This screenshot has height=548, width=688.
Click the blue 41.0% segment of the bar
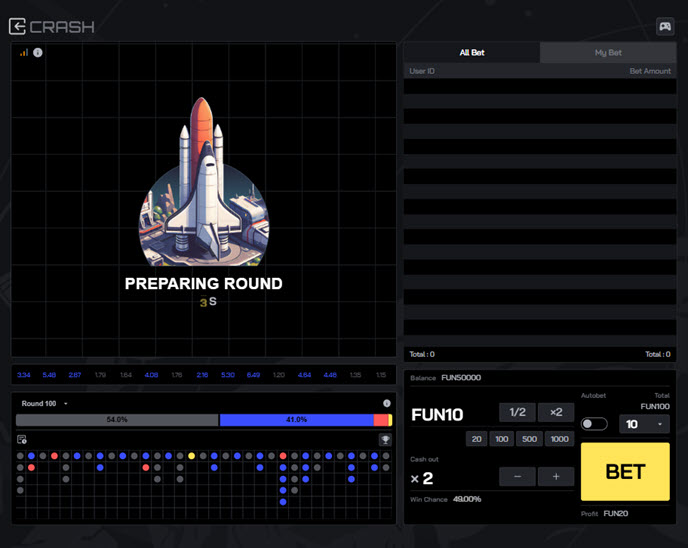click(x=296, y=420)
